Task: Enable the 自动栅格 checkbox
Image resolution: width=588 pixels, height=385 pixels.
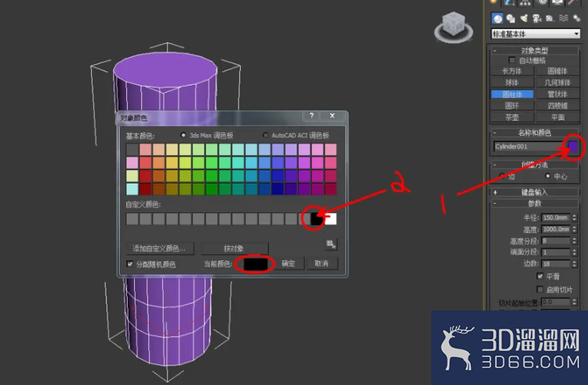Action: click(x=511, y=60)
